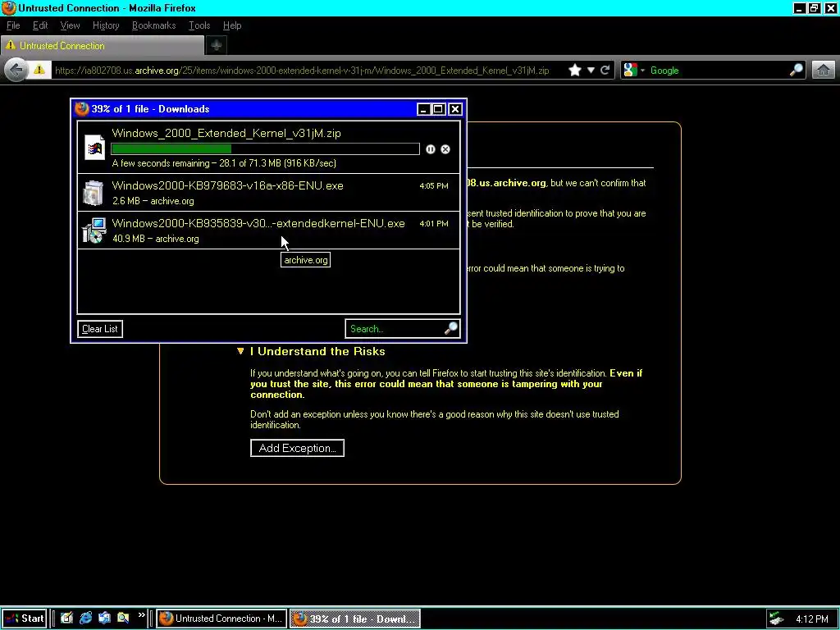The width and height of the screenshot is (840, 630).
Task: Bookmark this page with the star
Action: (575, 71)
